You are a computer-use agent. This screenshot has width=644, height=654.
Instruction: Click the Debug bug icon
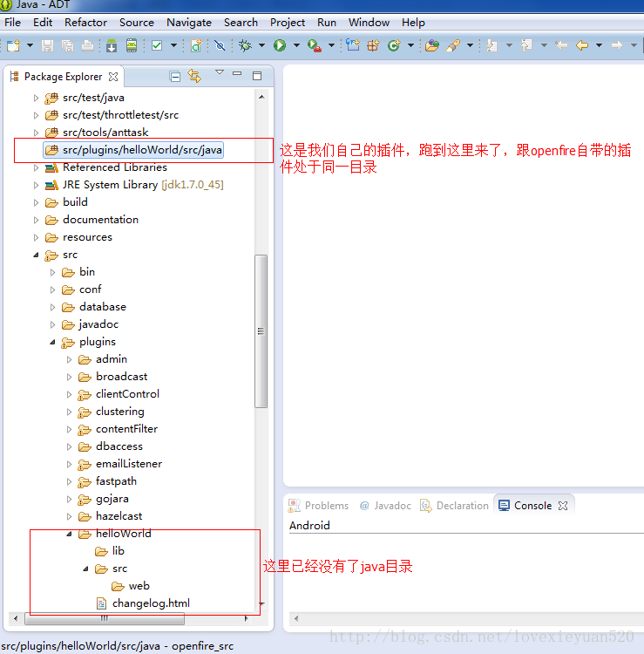245,45
